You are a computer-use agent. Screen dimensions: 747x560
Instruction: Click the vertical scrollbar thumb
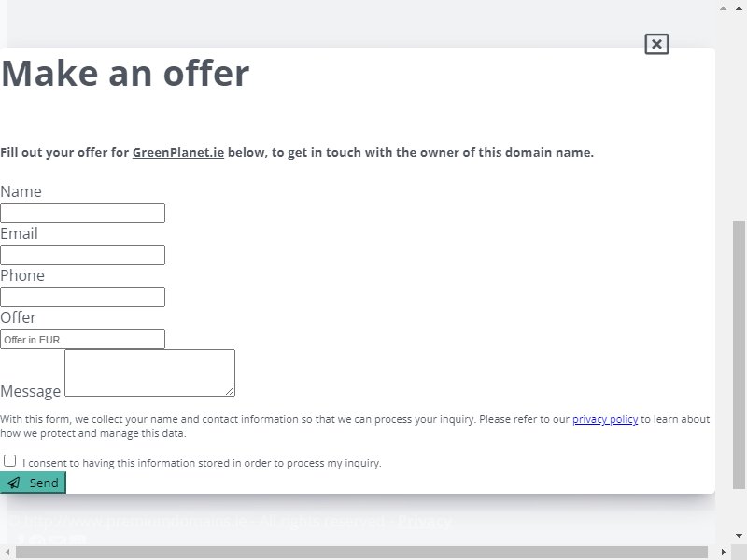pyautogui.click(x=739, y=355)
